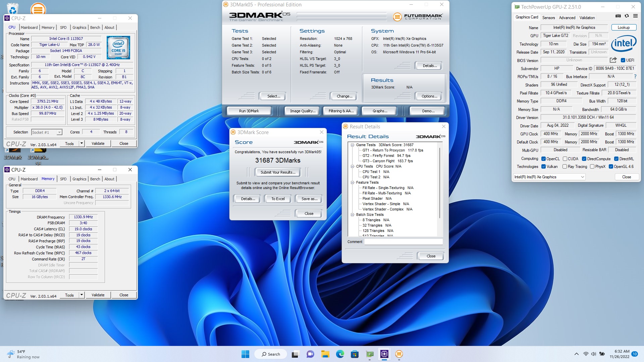Open Bench tab in CPU-Z CPU window
Viewport: 644px width, 362px height.
pyautogui.click(x=95, y=27)
